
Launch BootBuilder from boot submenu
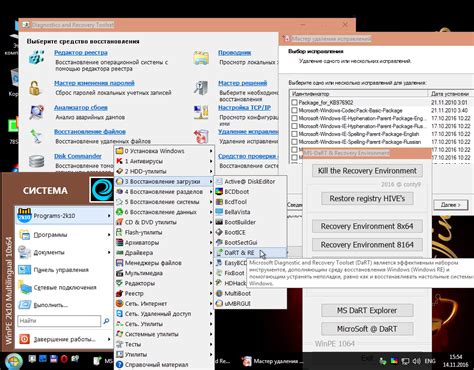point(250,222)
